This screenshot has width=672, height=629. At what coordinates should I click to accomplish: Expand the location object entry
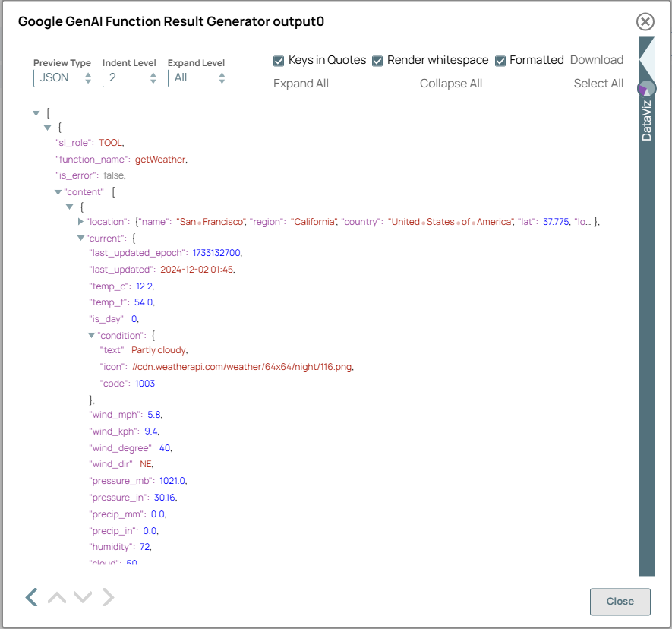81,222
